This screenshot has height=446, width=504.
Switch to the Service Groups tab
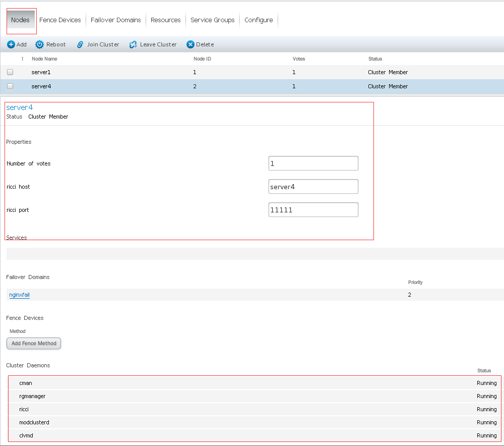(212, 20)
